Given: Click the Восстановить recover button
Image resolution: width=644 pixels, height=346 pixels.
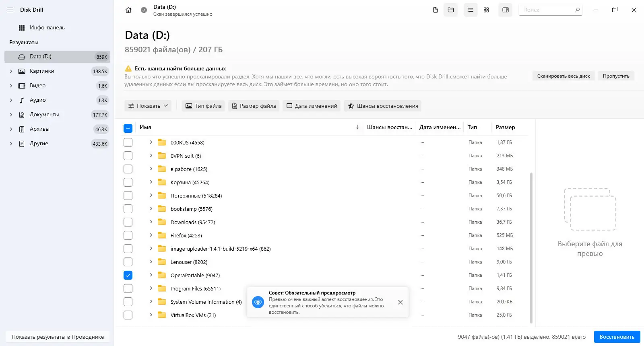Looking at the screenshot, I should point(617,337).
